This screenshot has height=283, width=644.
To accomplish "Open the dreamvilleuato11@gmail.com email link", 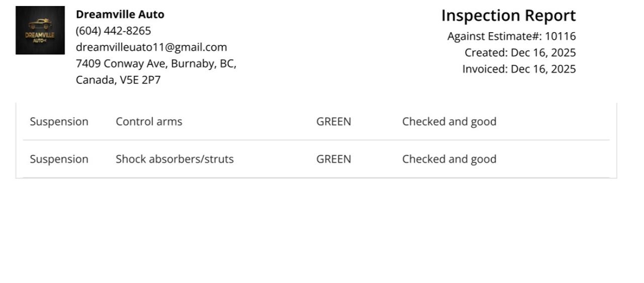I will (x=151, y=47).
